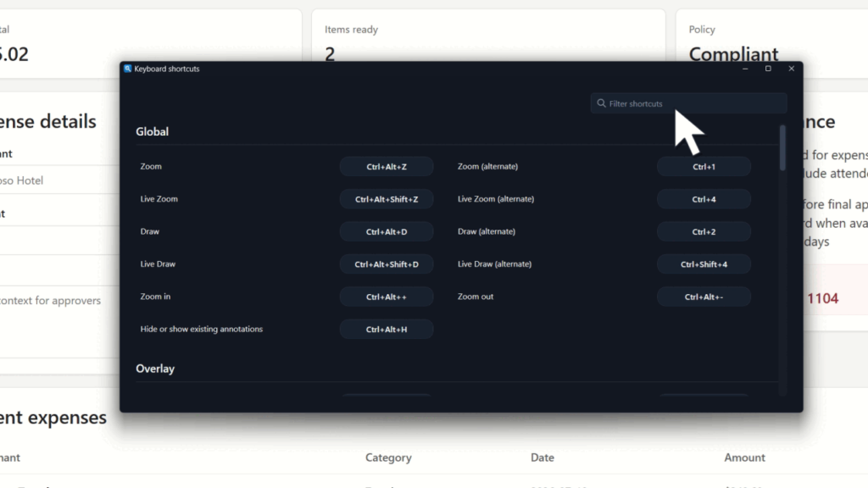Click the Live Draw (alternate) label
This screenshot has width=868, height=488.
[494, 264]
